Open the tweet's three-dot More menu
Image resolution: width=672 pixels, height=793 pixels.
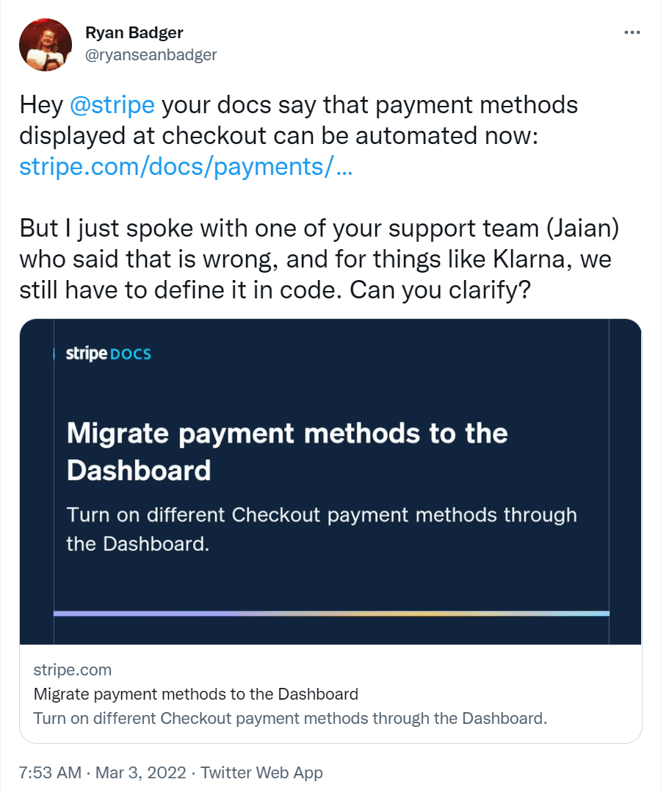[632, 32]
